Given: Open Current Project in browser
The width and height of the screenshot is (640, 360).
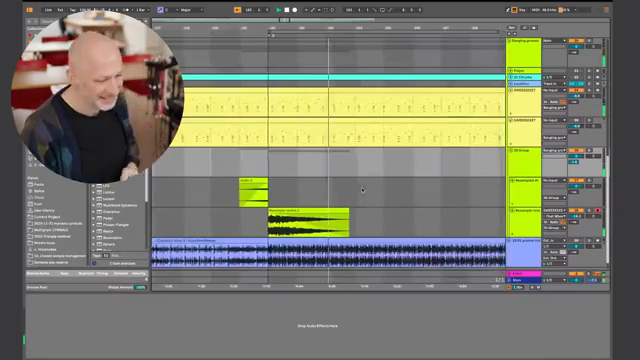Looking at the screenshot, I should point(44,217).
